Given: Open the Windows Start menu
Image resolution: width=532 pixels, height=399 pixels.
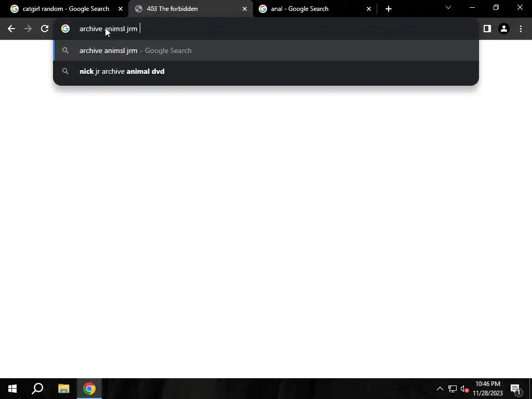Looking at the screenshot, I should click(12, 389).
